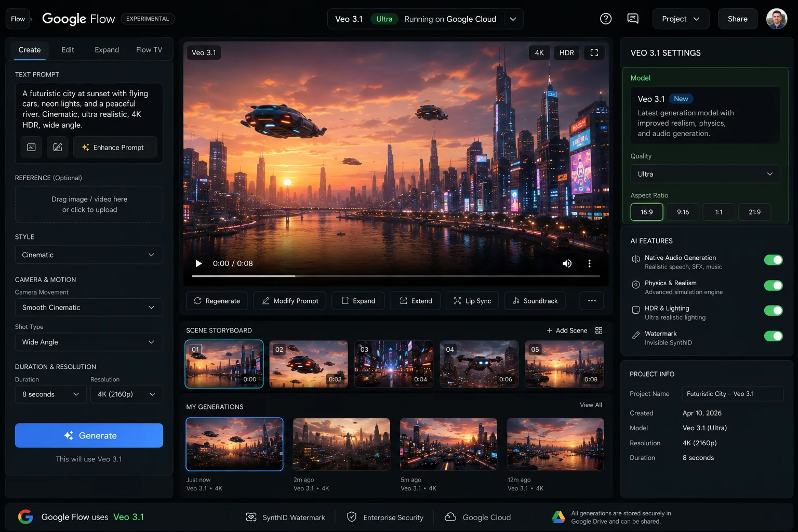The height and width of the screenshot is (532, 798).
Task: Open the Resolution 4K (2160p) dropdown
Action: pyautogui.click(x=127, y=394)
